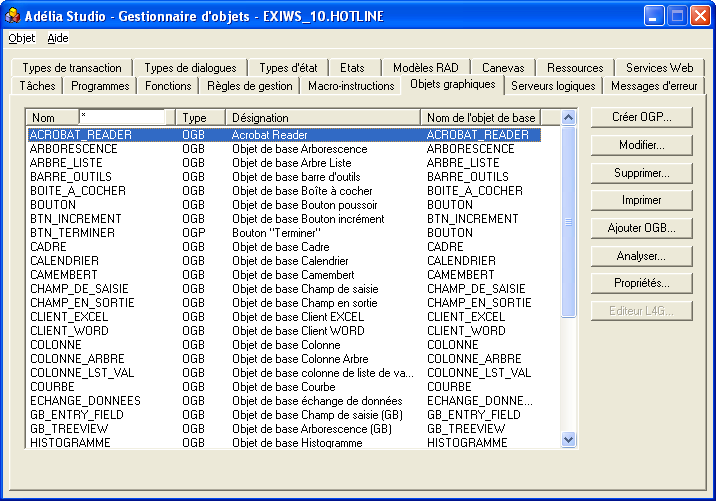Open Propriétés... for the selected object
716x501 pixels.
tap(641, 284)
